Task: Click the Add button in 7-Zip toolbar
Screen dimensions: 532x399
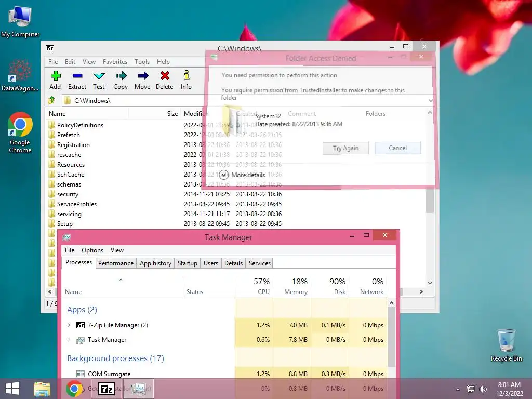Action: point(55,81)
